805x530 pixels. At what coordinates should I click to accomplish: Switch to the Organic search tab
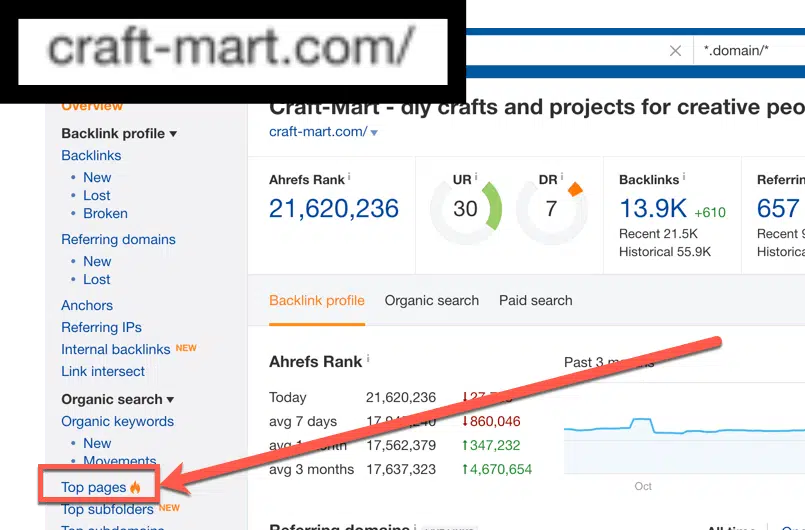coord(432,301)
